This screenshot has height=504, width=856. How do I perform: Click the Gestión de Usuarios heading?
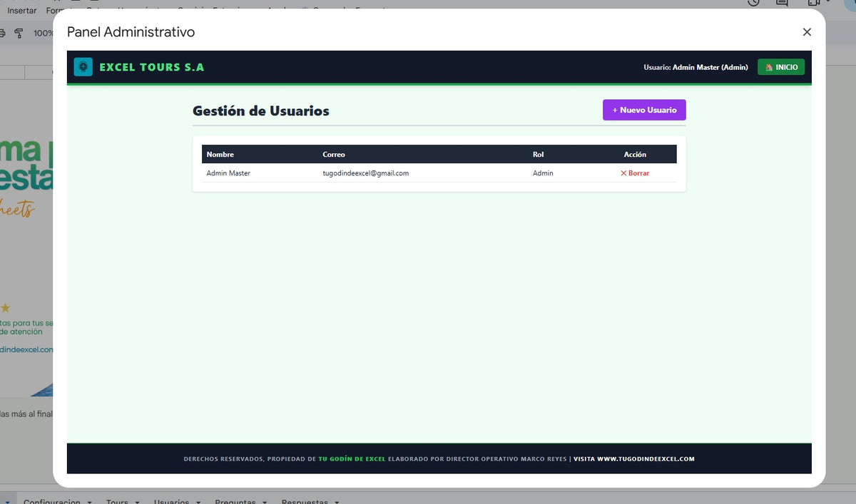261,111
